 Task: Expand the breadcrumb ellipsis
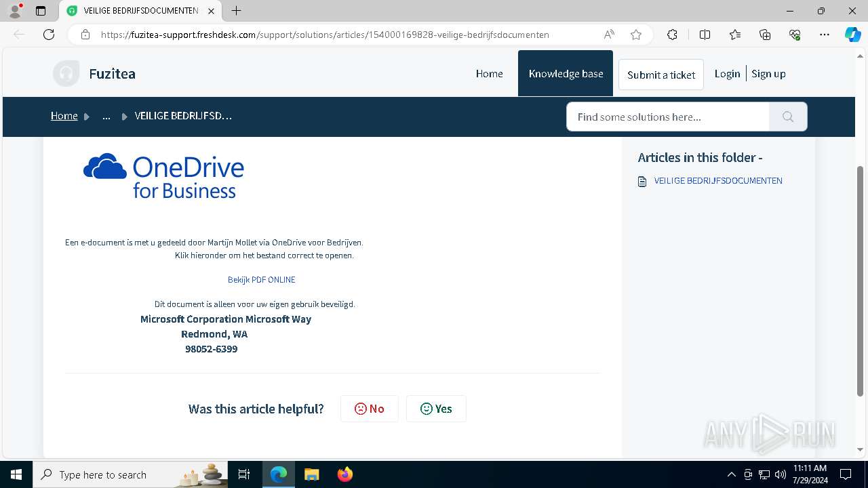[106, 116]
